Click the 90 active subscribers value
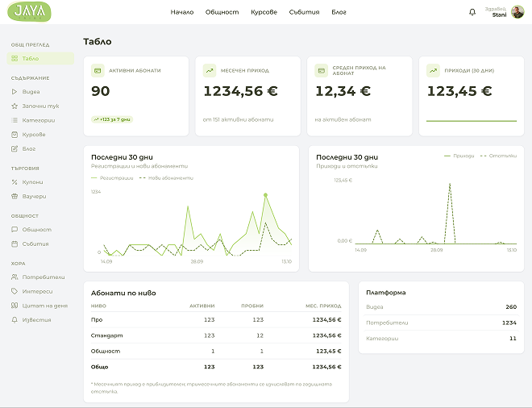This screenshot has height=408, width=532. [x=101, y=91]
